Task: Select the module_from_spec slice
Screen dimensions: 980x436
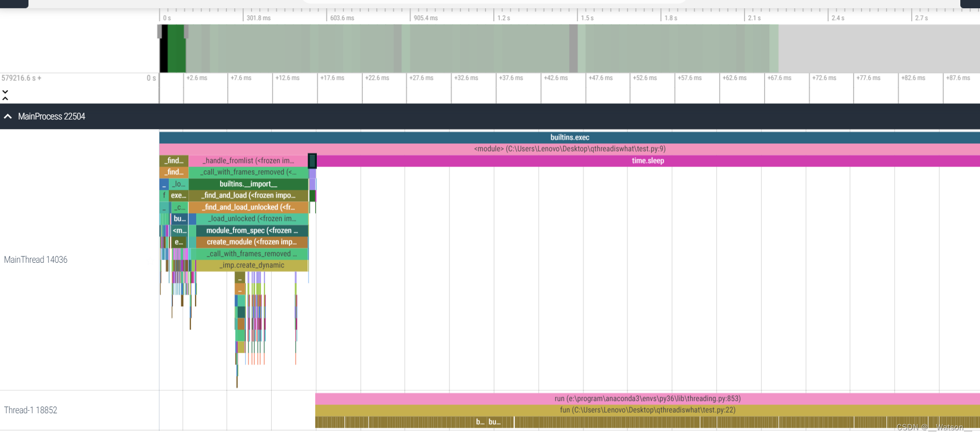Action: [252, 231]
